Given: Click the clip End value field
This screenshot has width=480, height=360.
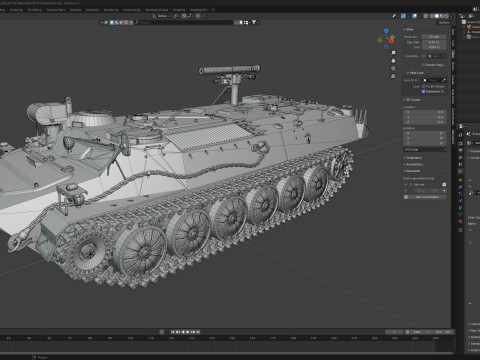Looking at the screenshot, I should coord(434,47).
